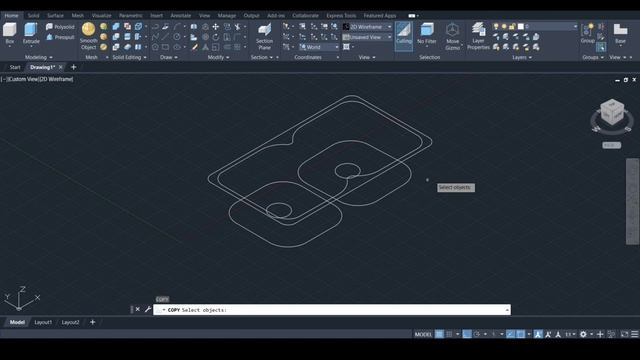The width and height of the screenshot is (640, 360).
Task: Switch to the Express Tools tab
Action: (x=341, y=16)
